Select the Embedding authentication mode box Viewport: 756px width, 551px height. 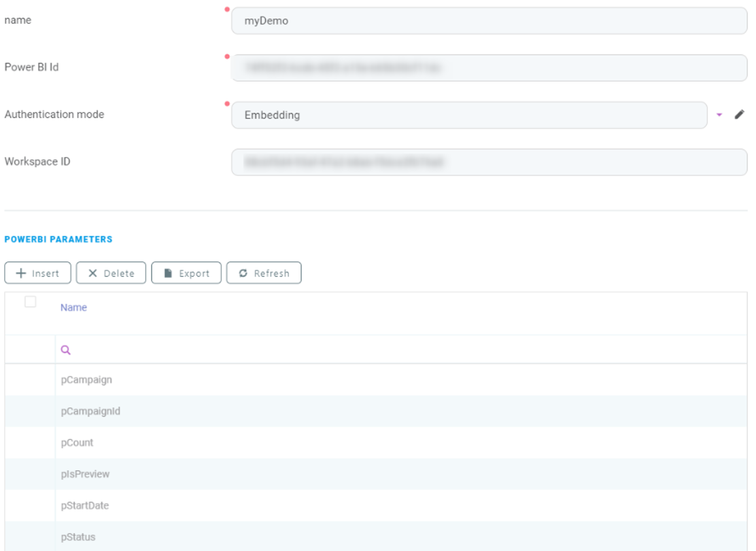(x=469, y=115)
